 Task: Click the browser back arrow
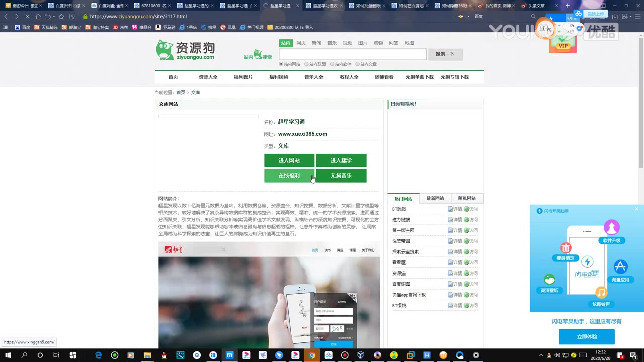6,16
